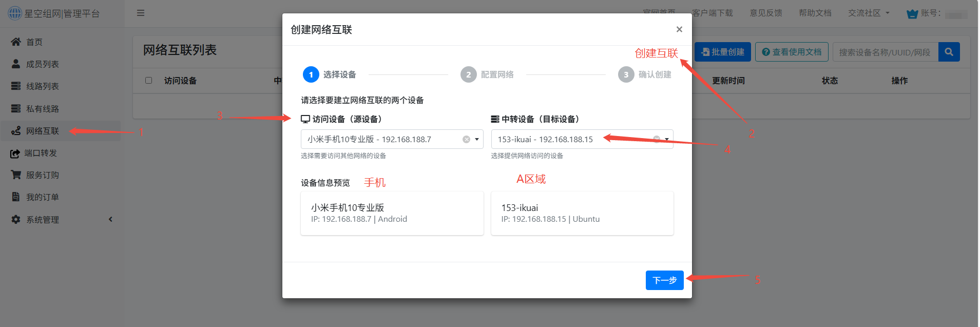
Task: Close the 创建网络互联 dialog
Action: pyautogui.click(x=679, y=29)
